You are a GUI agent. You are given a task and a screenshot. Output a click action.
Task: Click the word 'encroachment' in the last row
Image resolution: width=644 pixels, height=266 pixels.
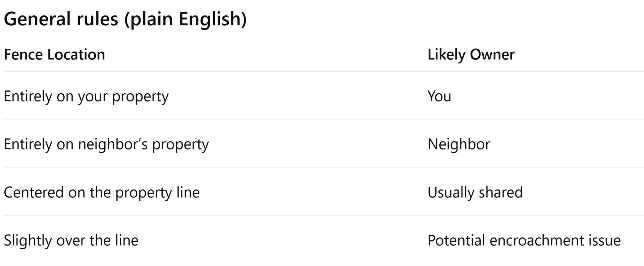[x=532, y=240]
